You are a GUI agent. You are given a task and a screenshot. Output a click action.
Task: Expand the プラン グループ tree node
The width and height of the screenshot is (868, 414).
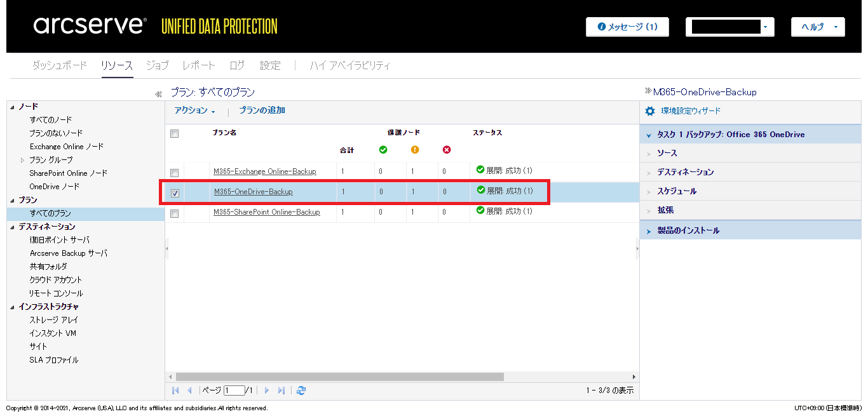click(x=24, y=160)
